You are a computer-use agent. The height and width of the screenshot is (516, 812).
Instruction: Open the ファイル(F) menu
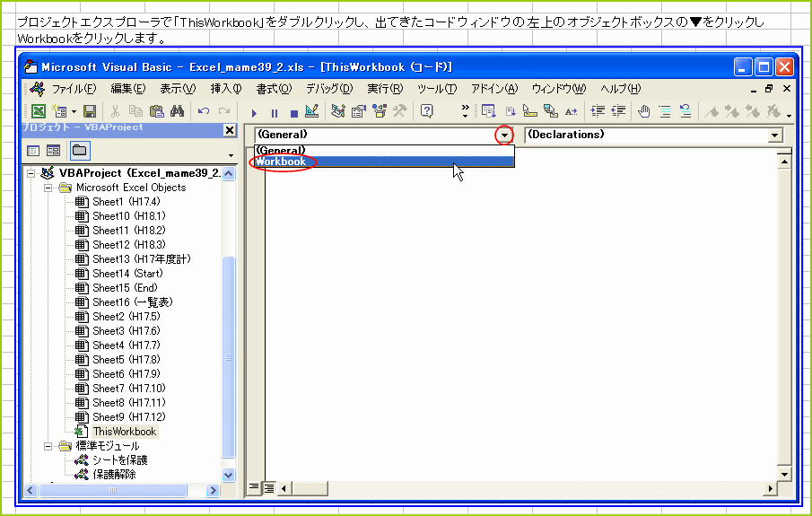coord(74,89)
